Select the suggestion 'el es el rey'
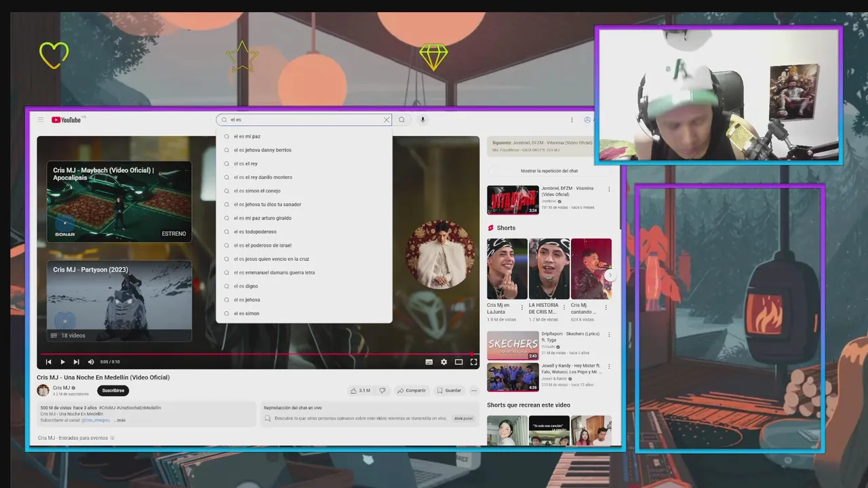This screenshot has width=868, height=488. coord(304,163)
